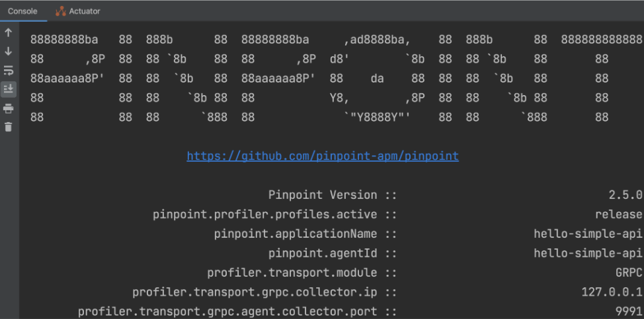Click hello-simple-api value for applicationName

(x=588, y=234)
